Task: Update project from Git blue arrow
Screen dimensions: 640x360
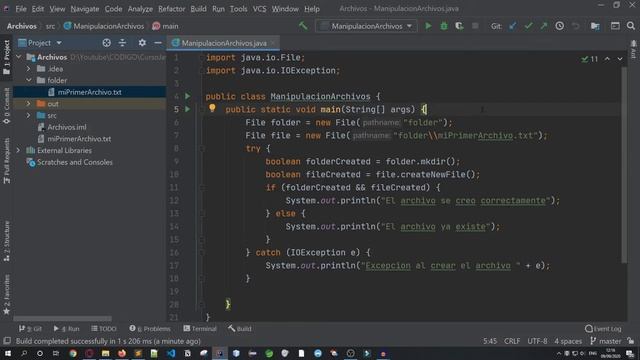Action: [x=513, y=26]
